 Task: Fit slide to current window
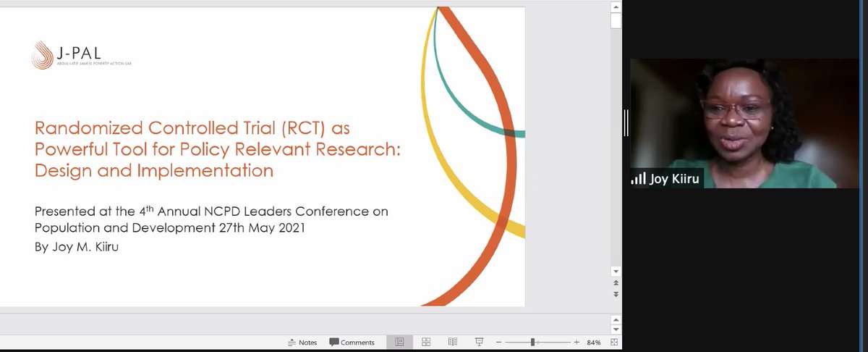[614, 342]
